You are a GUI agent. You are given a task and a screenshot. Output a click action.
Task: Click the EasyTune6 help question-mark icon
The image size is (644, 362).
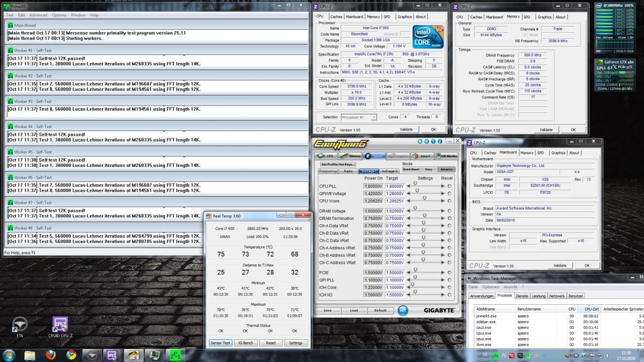(432, 141)
